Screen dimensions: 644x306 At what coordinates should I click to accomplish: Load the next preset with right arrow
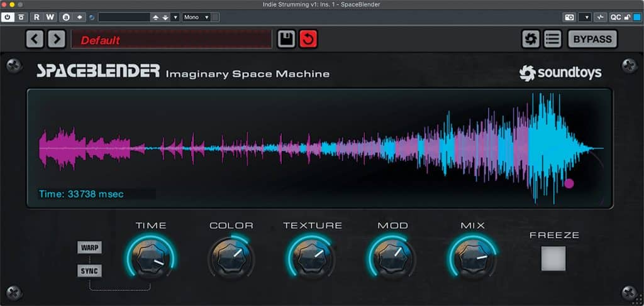click(57, 40)
